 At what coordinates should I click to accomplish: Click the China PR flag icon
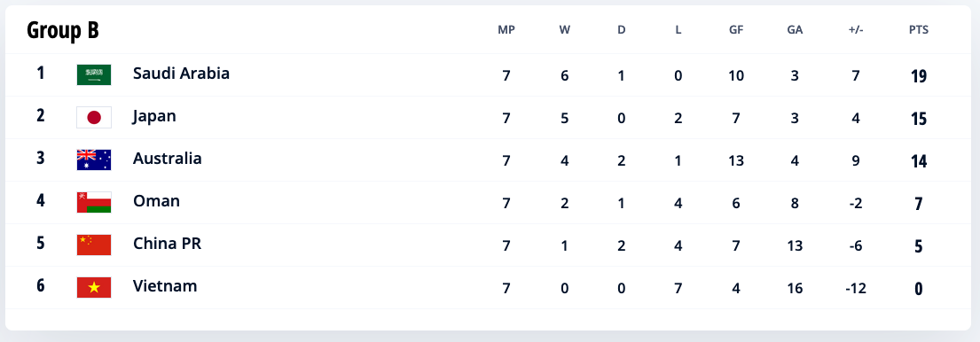click(x=94, y=245)
